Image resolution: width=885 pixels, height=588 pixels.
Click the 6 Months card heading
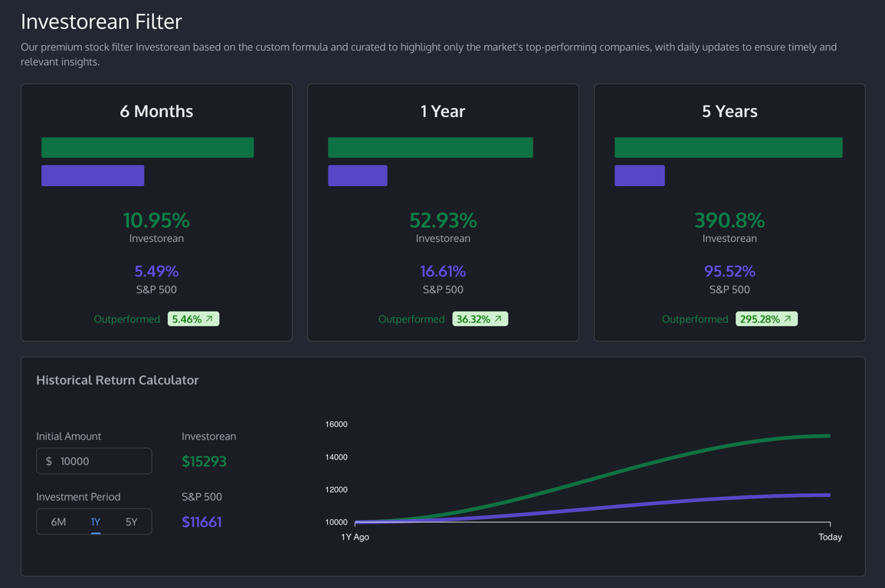pos(156,111)
